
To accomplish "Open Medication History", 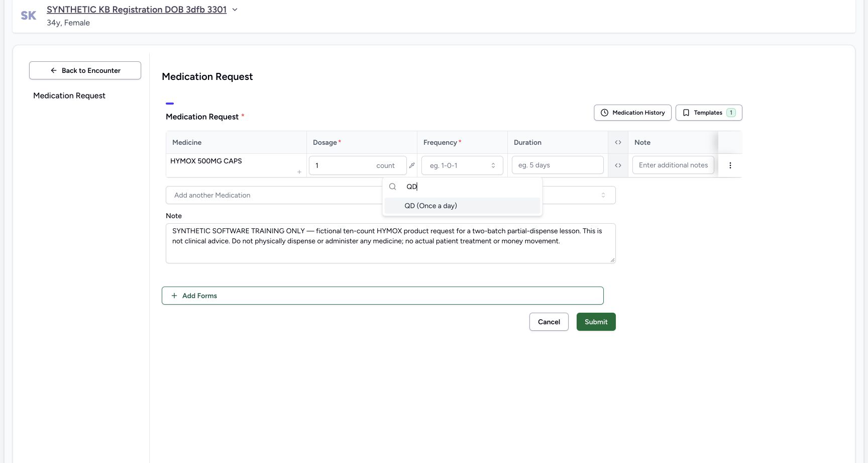I will point(632,113).
